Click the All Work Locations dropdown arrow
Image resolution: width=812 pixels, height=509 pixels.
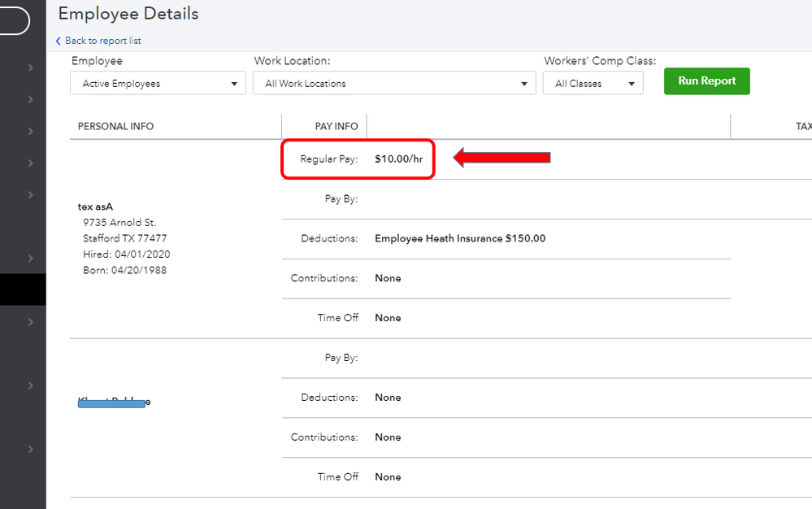point(524,84)
